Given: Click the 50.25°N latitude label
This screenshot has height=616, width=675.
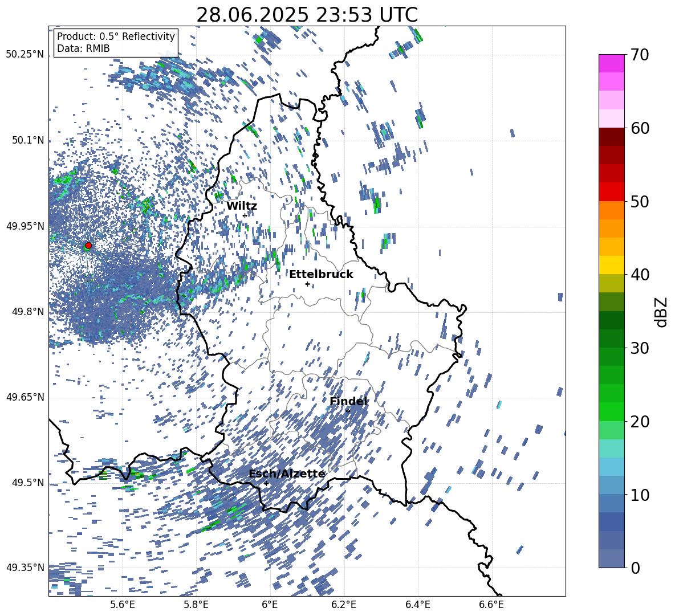Looking at the screenshot, I should coord(25,55).
